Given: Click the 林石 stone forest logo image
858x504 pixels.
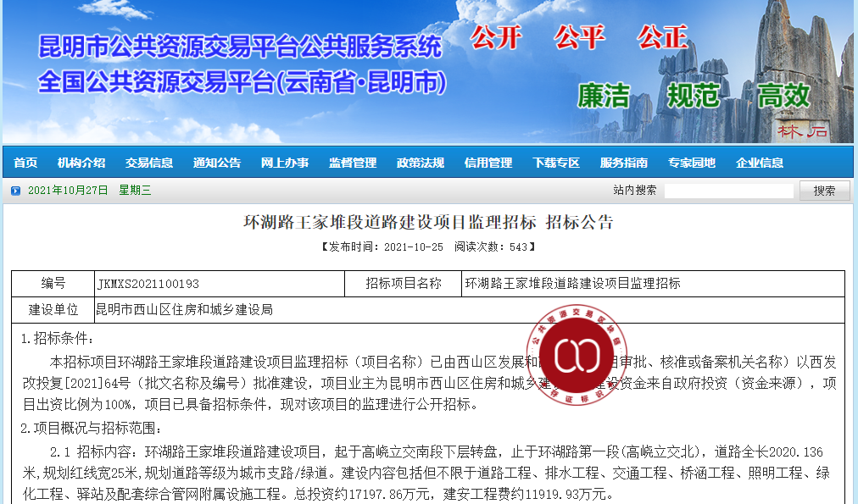Looking at the screenshot, I should pos(801,131).
